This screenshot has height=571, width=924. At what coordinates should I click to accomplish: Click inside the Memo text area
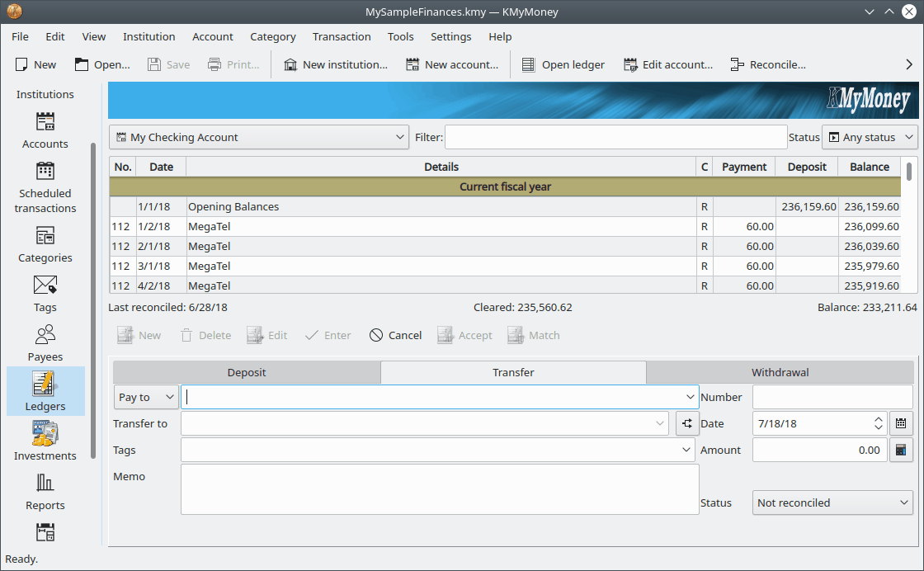point(440,489)
